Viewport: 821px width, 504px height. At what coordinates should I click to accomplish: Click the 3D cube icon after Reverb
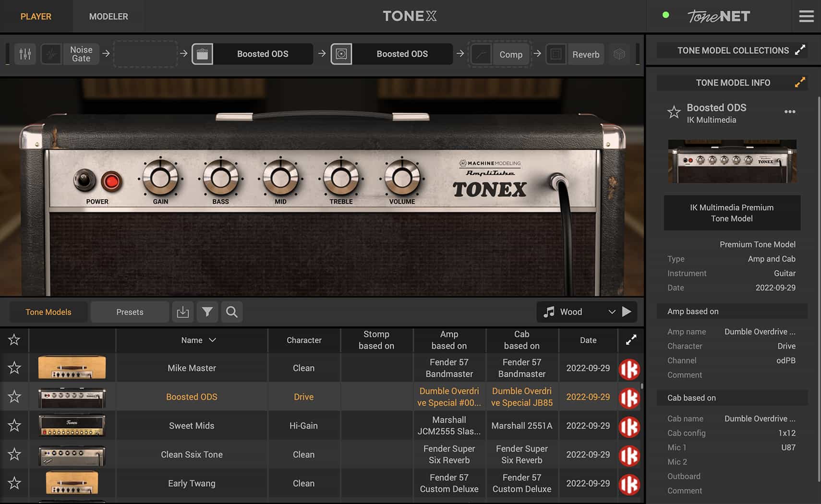click(x=619, y=54)
